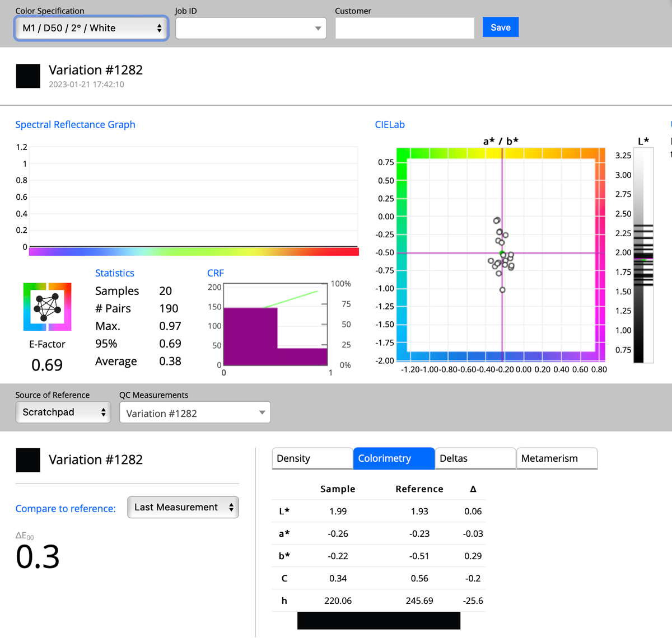Click the L* sample value 1.99
The height and width of the screenshot is (638, 672).
coord(338,511)
